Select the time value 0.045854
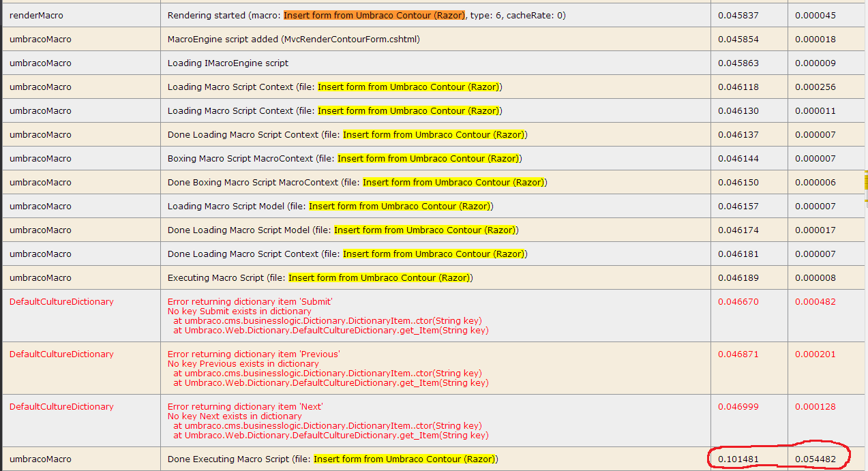 [738, 39]
